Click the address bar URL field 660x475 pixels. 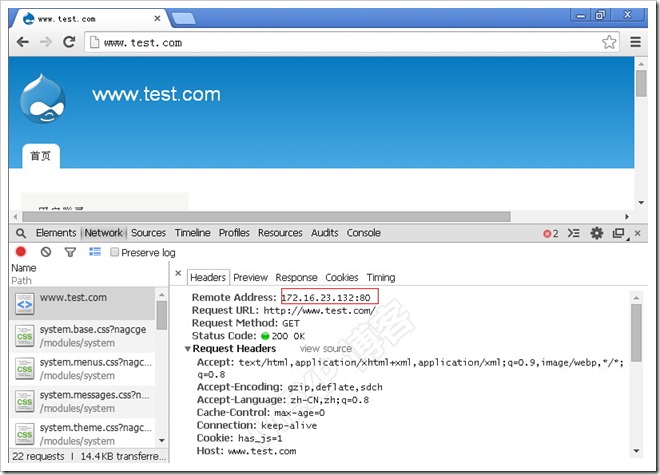click(x=351, y=43)
